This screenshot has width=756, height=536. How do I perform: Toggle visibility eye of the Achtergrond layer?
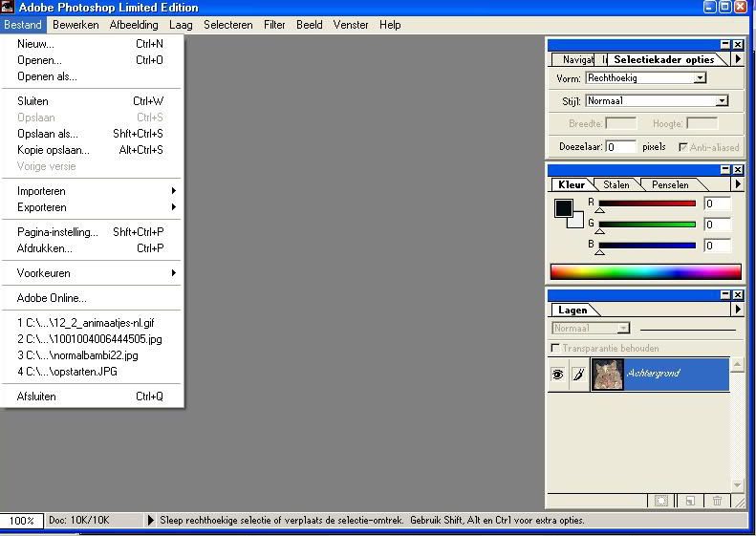pyautogui.click(x=558, y=375)
